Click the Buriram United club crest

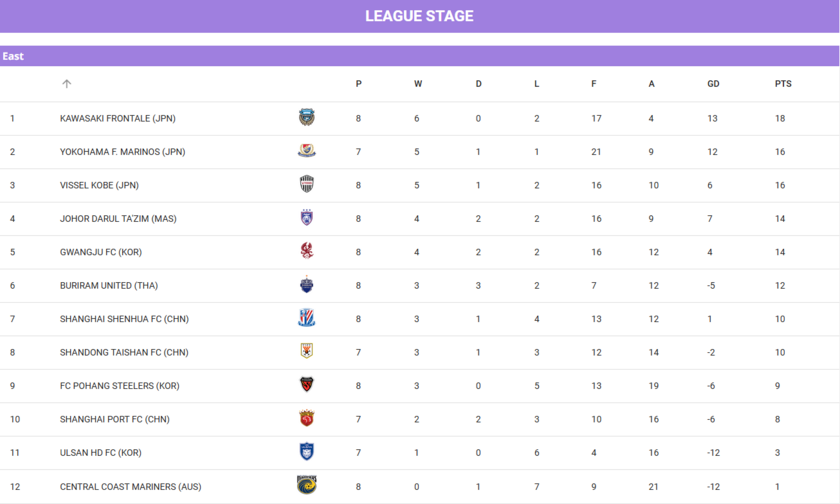[307, 285]
